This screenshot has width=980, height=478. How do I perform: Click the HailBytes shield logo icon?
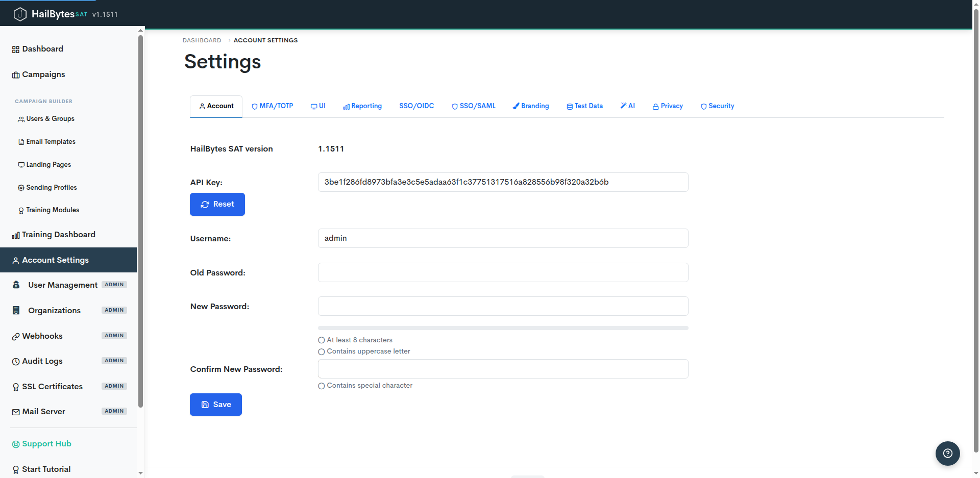pos(20,14)
